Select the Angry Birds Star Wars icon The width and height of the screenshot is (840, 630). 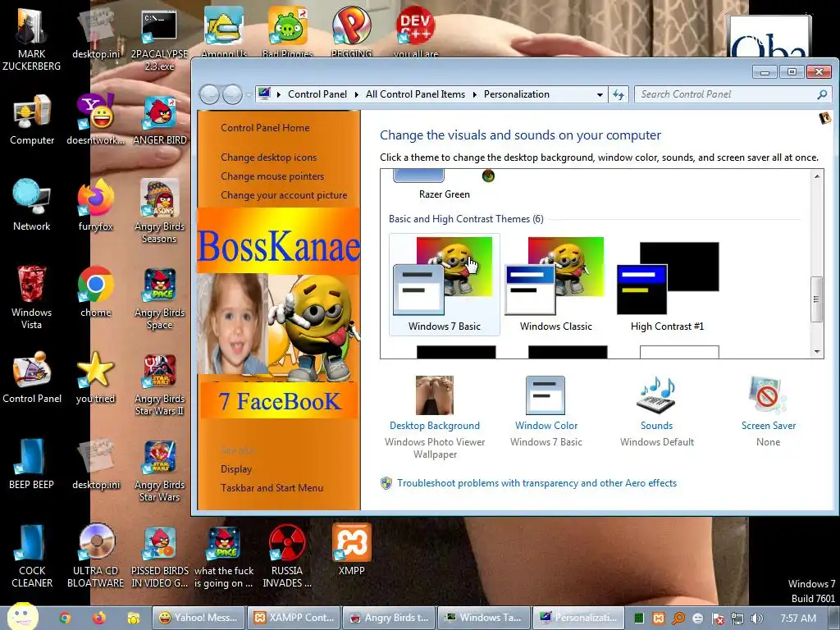159,470
